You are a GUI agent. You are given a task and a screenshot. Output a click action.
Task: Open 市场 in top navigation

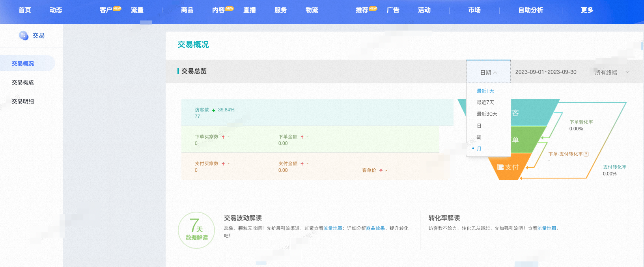(474, 10)
